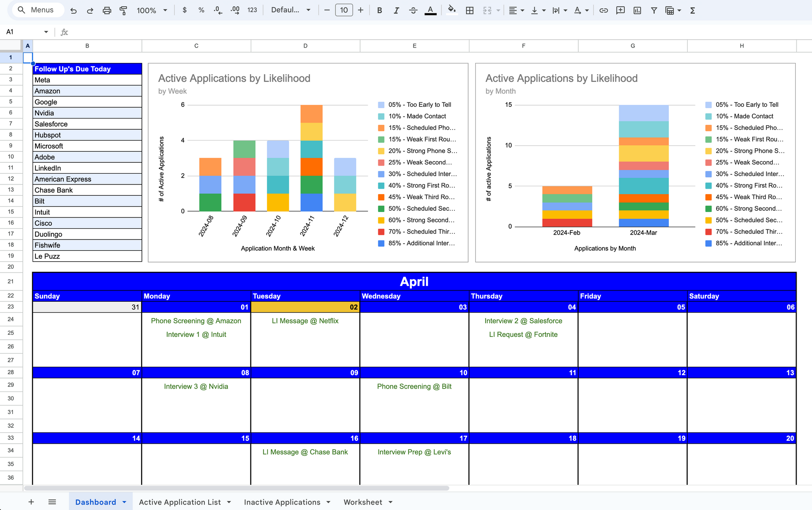Open the Inactive Applications sheet tab

point(282,502)
